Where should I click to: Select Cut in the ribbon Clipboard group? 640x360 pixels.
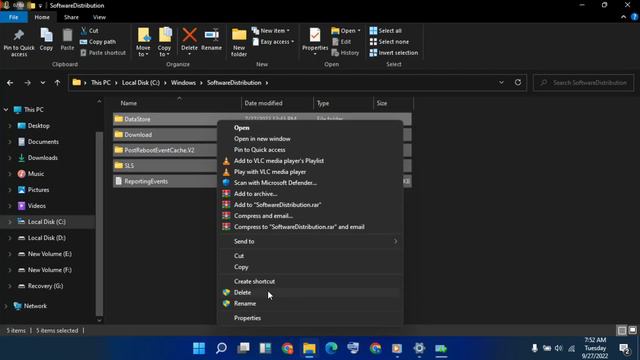coord(89,31)
